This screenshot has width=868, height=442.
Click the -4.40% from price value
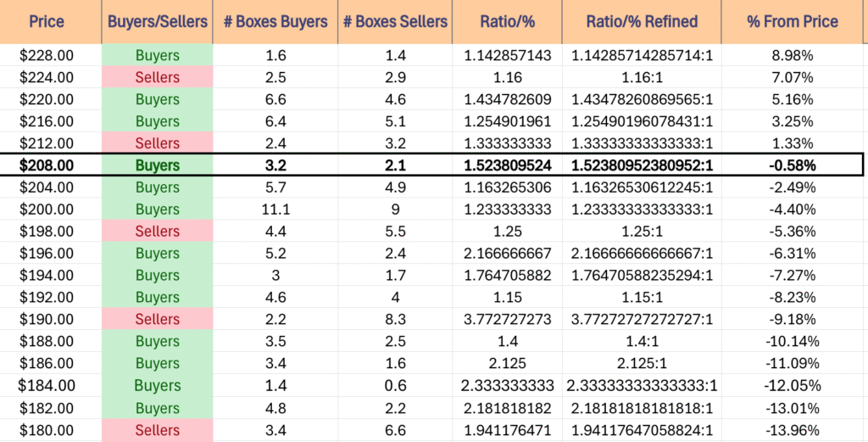pos(793,210)
